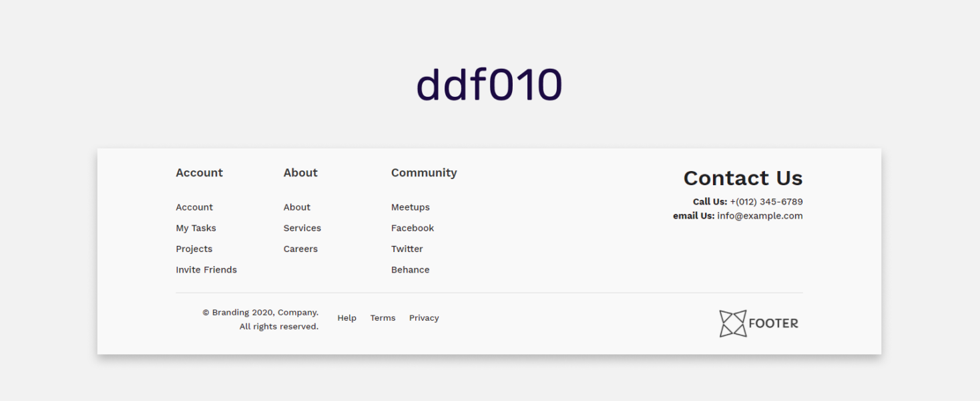Open the Account link
Image resolution: width=980 pixels, height=401 pixels.
point(194,207)
